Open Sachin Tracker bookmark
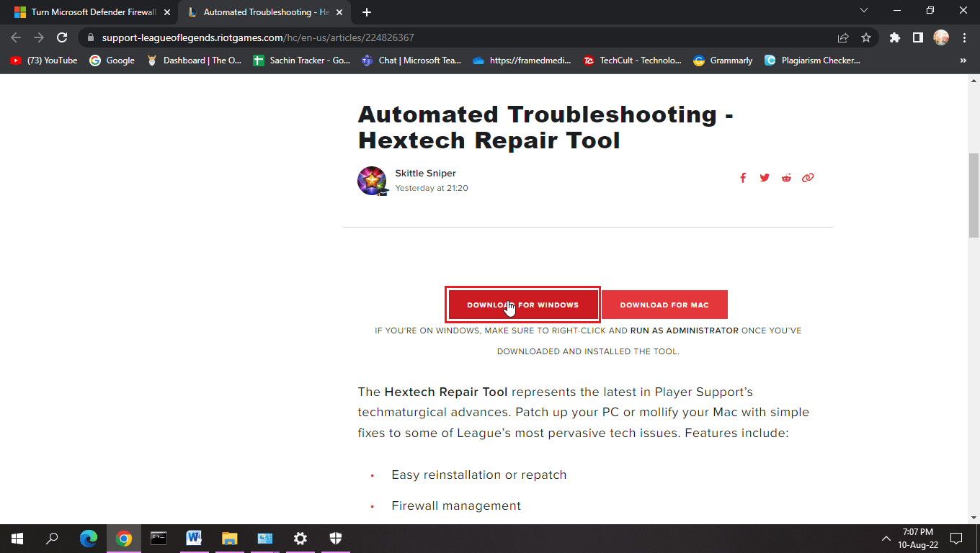This screenshot has height=553, width=980. [301, 60]
